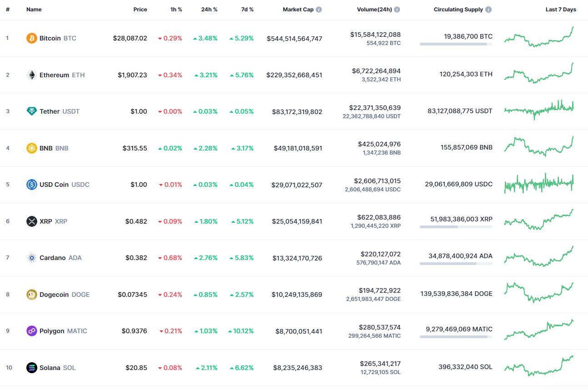Image resolution: width=588 pixels, height=390 pixels.
Task: Click the BNB coin logo icon
Action: pyautogui.click(x=31, y=148)
